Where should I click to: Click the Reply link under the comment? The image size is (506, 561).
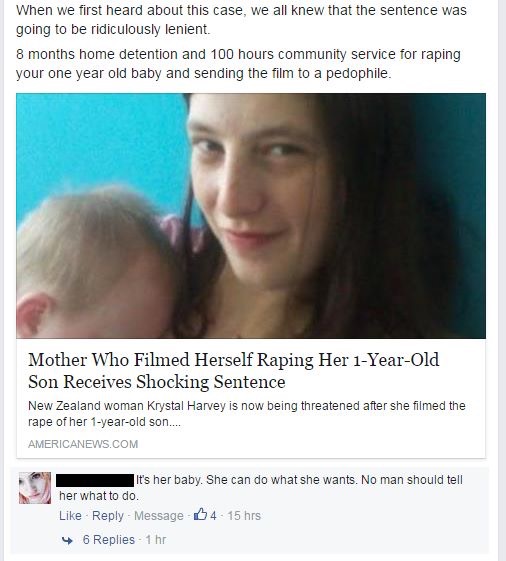pyautogui.click(x=108, y=516)
